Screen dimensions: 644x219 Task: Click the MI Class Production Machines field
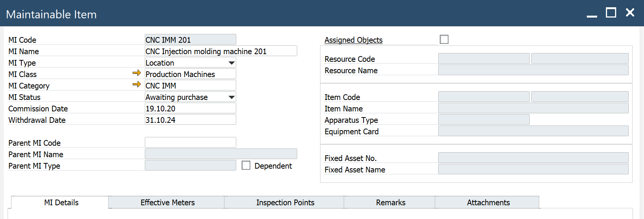[190, 74]
